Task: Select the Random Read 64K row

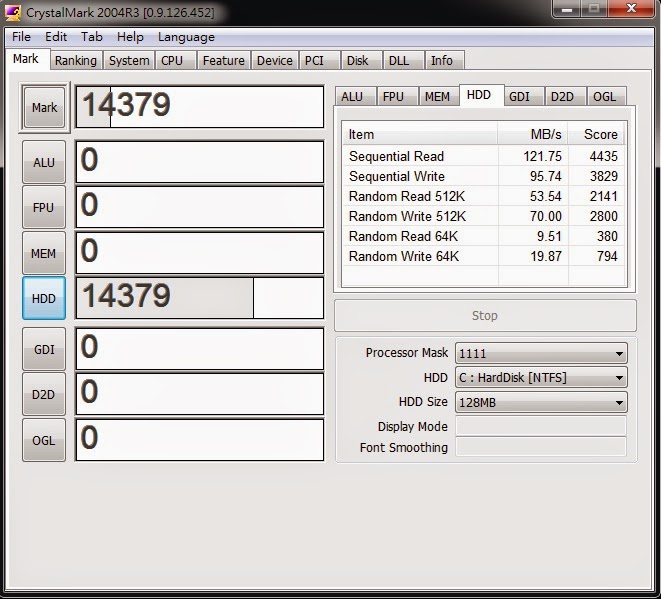Action: pos(484,236)
